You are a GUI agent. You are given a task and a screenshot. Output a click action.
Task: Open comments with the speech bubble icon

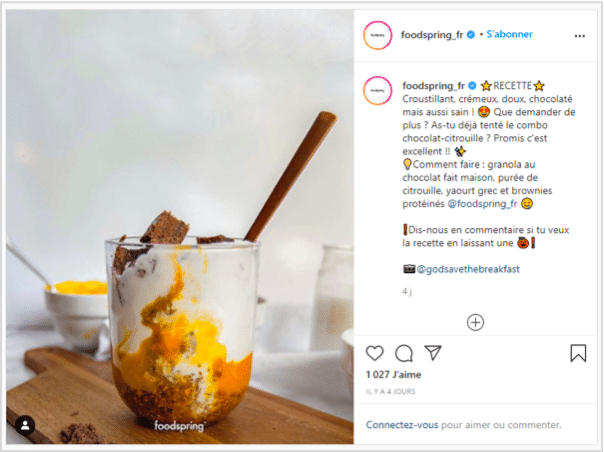click(x=404, y=353)
